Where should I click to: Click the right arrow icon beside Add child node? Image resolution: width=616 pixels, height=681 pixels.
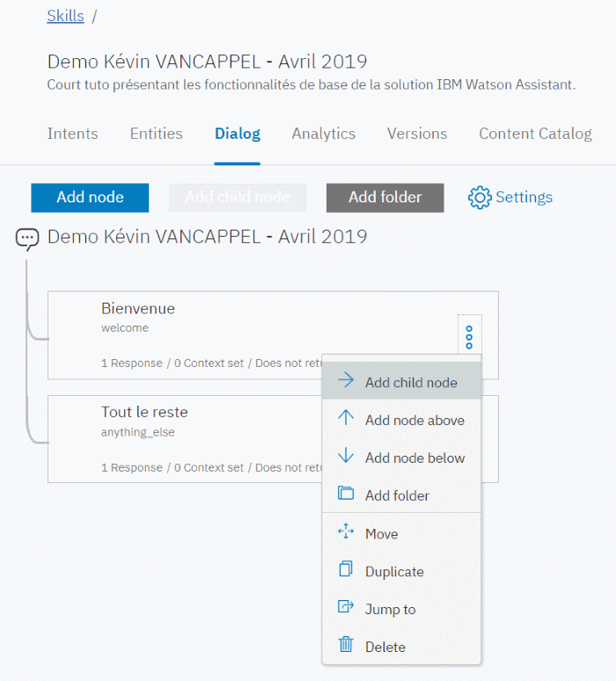coord(346,380)
